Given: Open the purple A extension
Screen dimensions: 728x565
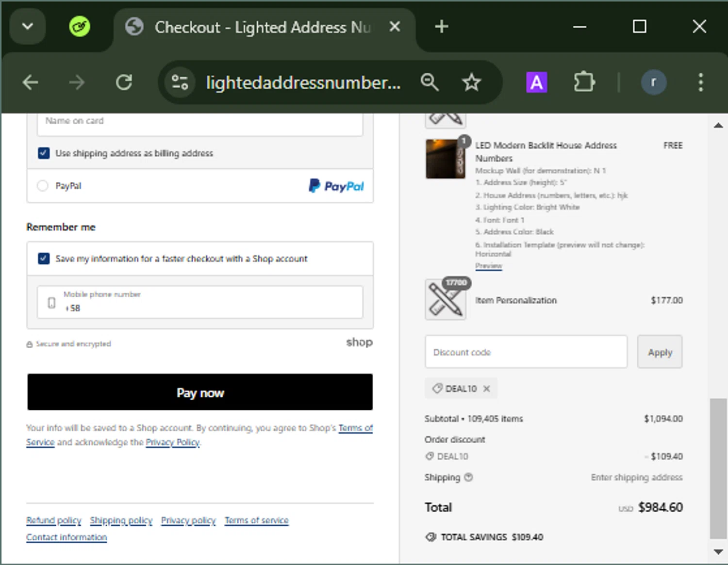Looking at the screenshot, I should coord(537,82).
